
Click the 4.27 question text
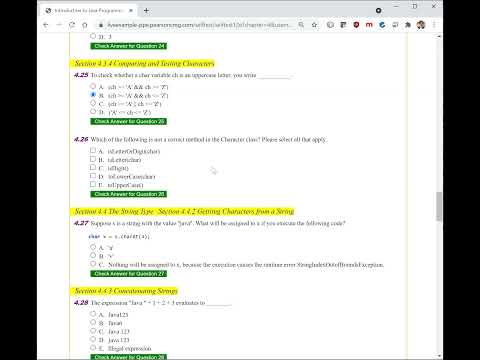218,223
